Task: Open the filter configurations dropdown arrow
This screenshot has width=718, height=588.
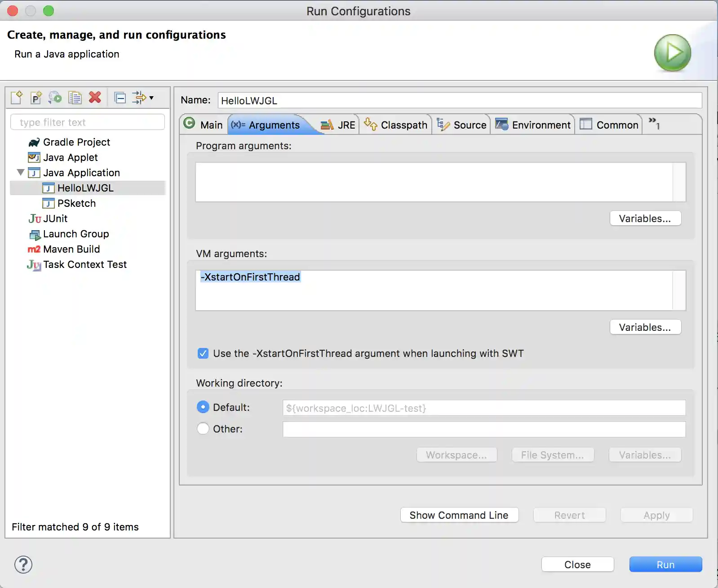Action: click(151, 98)
